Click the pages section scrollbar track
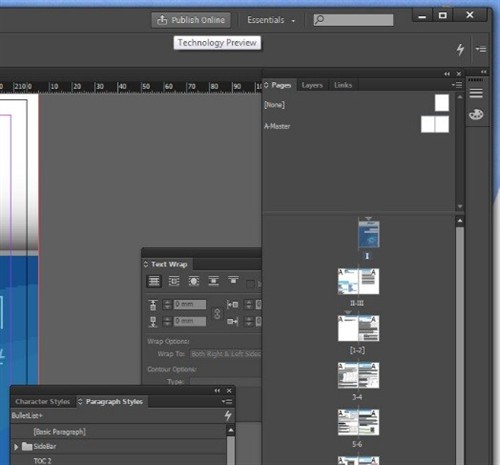 click(460, 345)
